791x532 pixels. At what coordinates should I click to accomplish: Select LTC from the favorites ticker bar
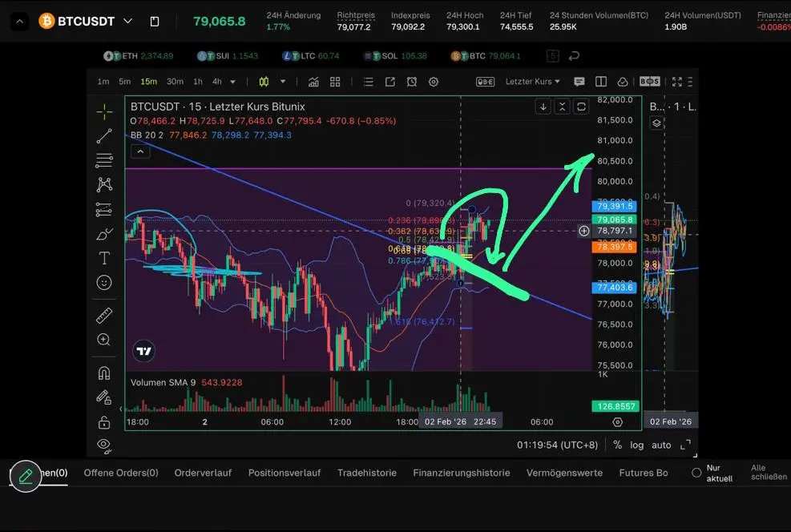(x=311, y=56)
